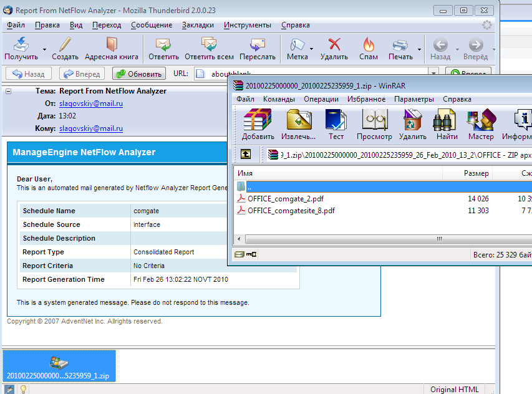Screen dimensions: 532x394
Task: Click Удалить icon in WinRAR toolbar
Action: tap(413, 124)
